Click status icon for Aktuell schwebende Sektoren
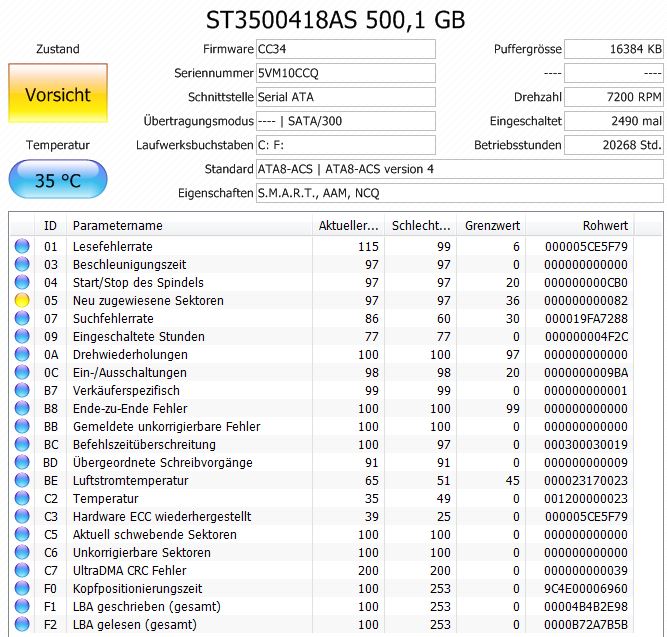This screenshot has width=667, height=637. [x=22, y=534]
